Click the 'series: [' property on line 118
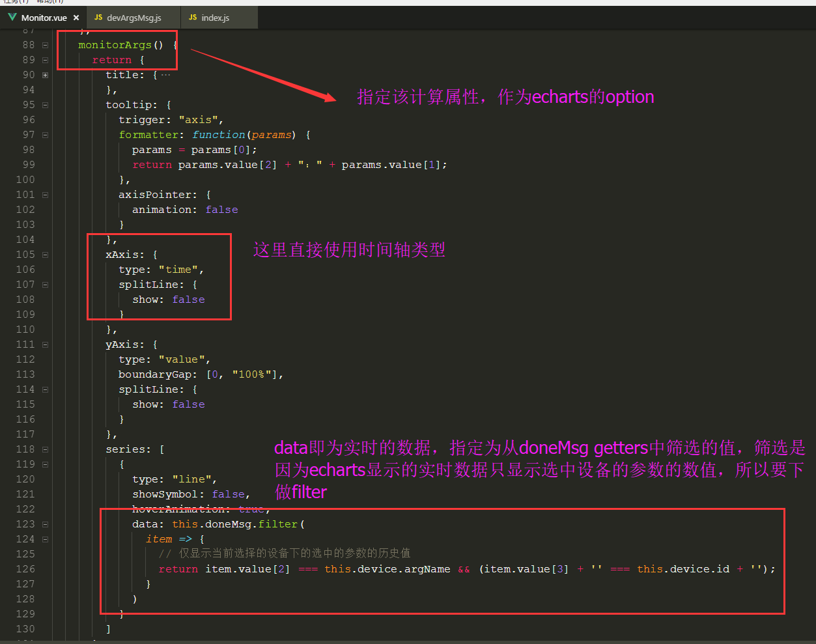 [135, 449]
